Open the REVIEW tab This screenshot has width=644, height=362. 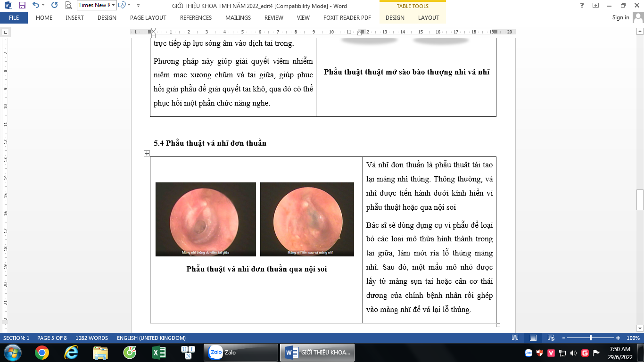coord(274,18)
